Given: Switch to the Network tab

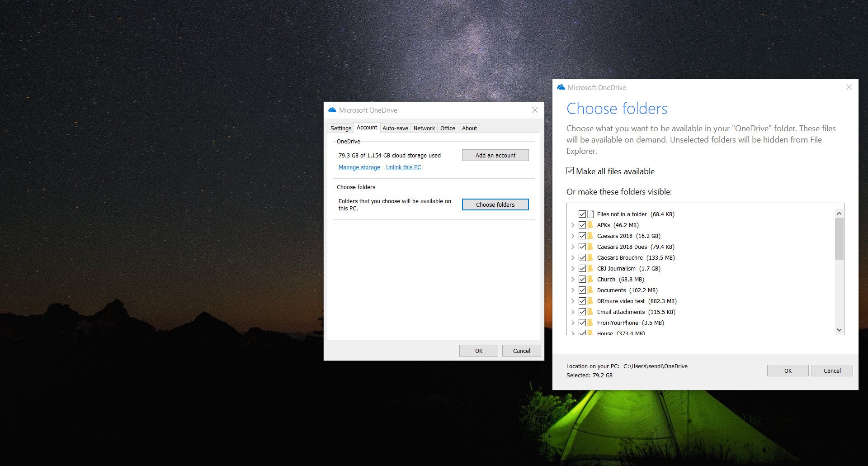Looking at the screenshot, I should 424,128.
